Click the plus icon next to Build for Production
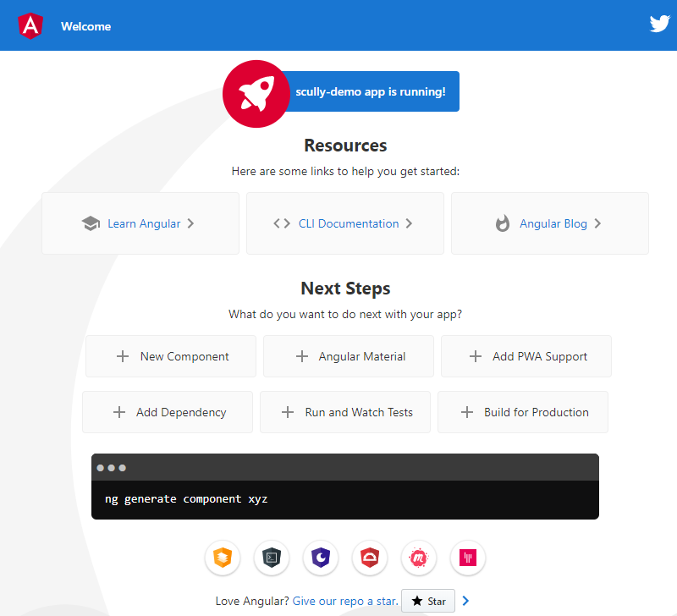The width and height of the screenshot is (677, 616). pyautogui.click(x=467, y=412)
